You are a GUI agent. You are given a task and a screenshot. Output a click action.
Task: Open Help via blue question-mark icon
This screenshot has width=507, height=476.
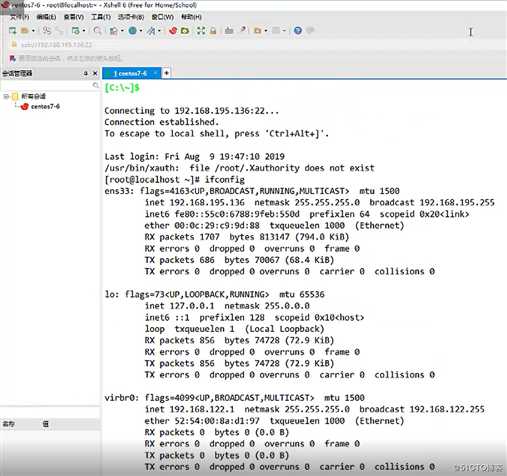[298, 31]
